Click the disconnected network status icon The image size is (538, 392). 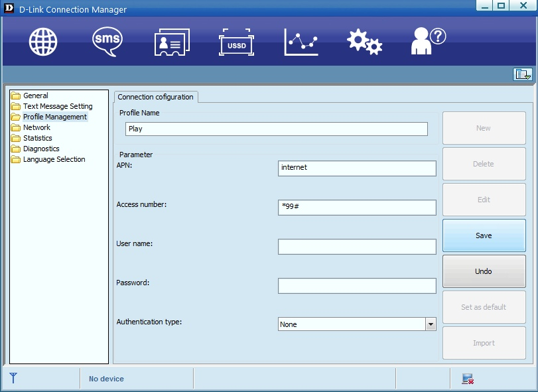[x=468, y=379]
